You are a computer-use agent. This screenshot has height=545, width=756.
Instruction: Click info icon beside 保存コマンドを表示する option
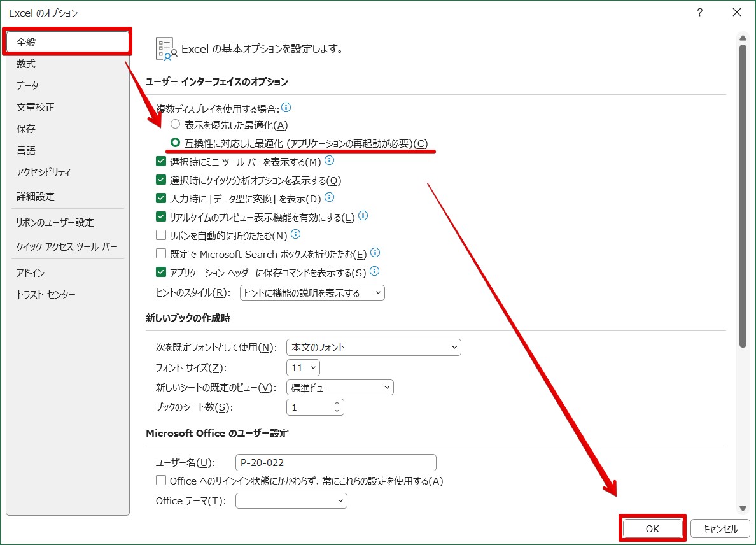(x=374, y=272)
